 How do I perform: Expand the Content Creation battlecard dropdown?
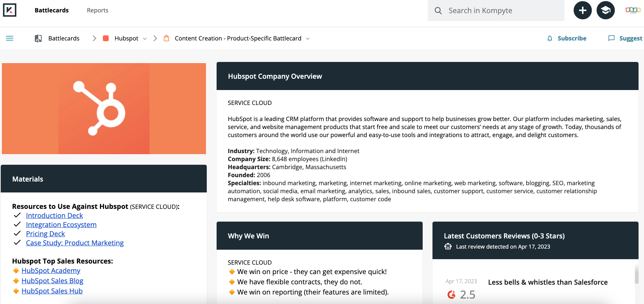click(308, 39)
